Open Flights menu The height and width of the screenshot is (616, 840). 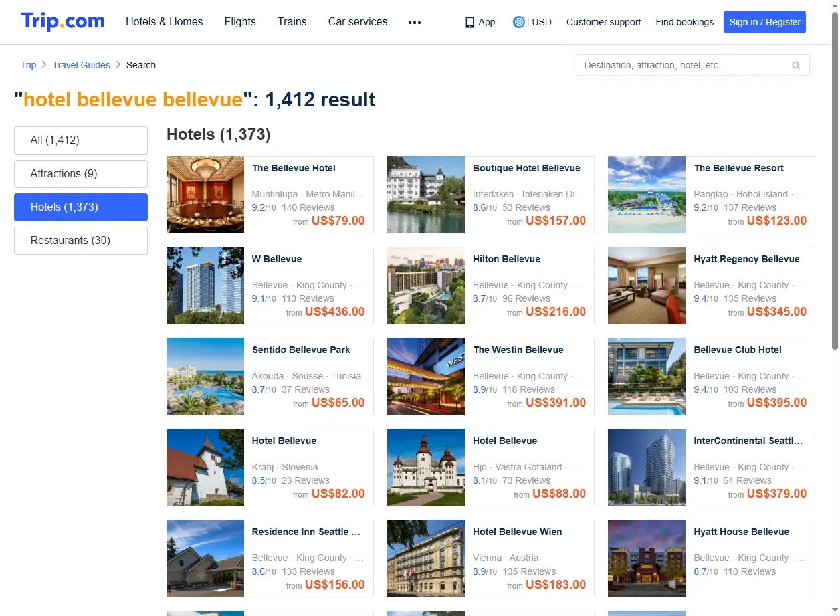coord(240,21)
